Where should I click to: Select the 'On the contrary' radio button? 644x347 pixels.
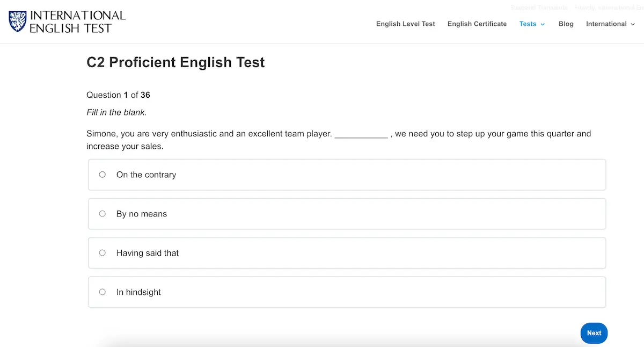point(102,174)
